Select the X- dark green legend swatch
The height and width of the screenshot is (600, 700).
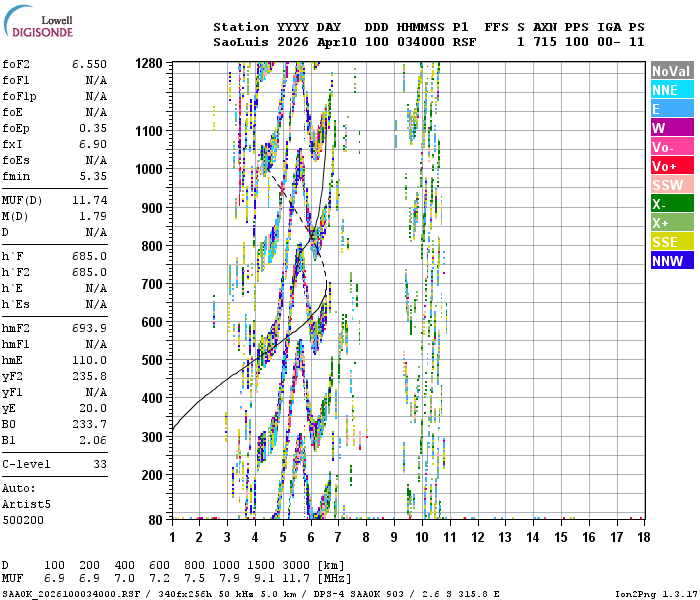pyautogui.click(x=672, y=204)
